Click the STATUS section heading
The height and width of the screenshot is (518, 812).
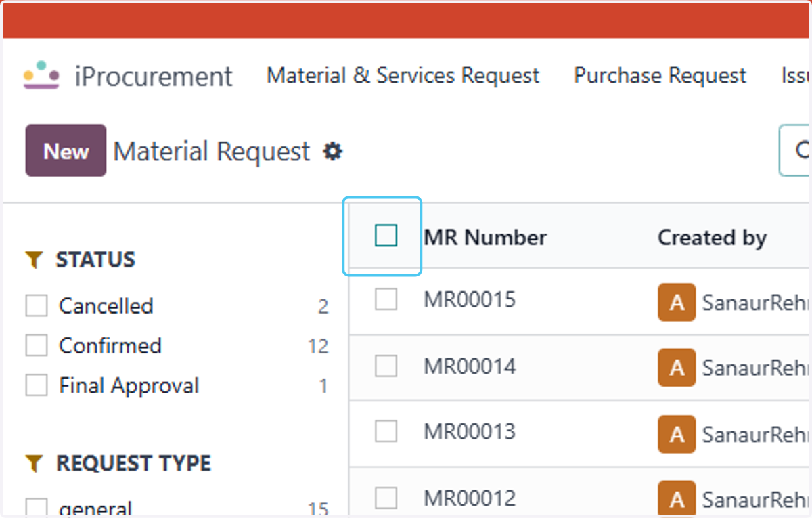95,260
